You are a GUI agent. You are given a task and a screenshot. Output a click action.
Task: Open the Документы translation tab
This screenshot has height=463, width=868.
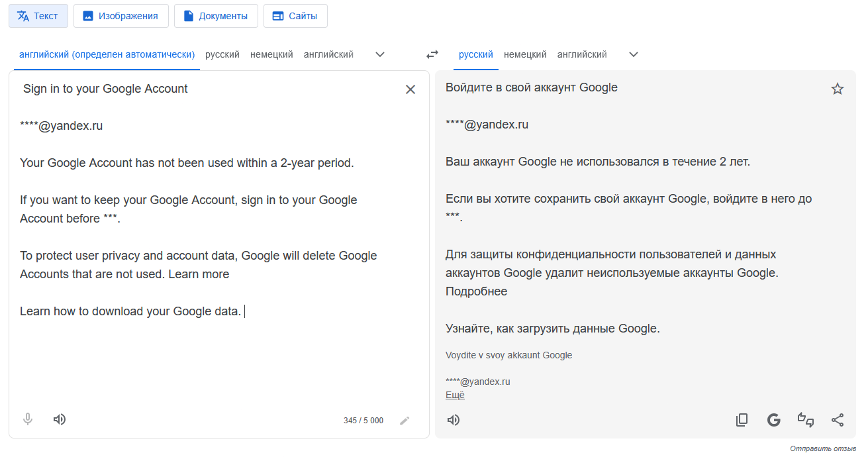coord(216,16)
